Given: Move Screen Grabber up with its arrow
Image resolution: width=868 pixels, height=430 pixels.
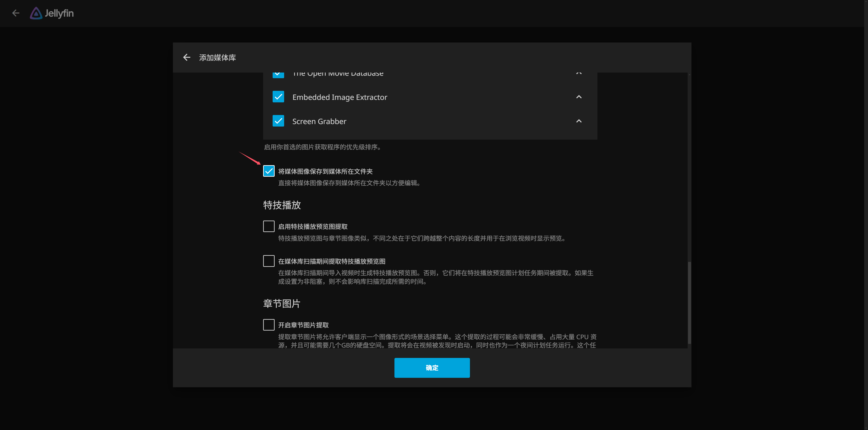Looking at the screenshot, I should point(579,121).
